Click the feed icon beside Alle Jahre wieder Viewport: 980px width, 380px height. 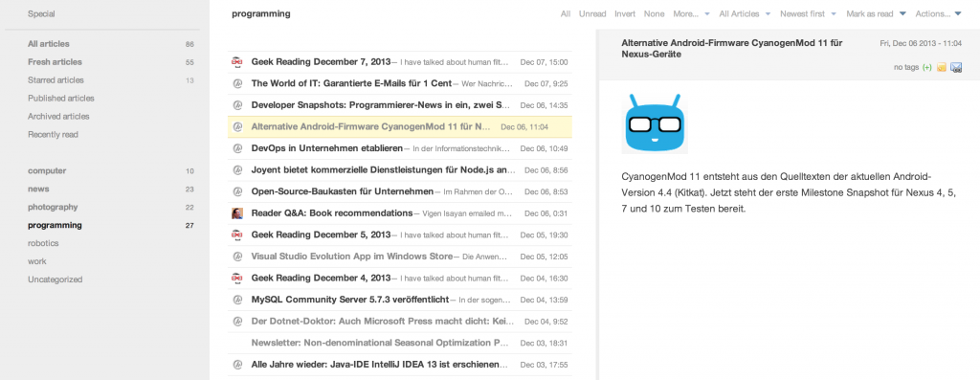click(237, 365)
